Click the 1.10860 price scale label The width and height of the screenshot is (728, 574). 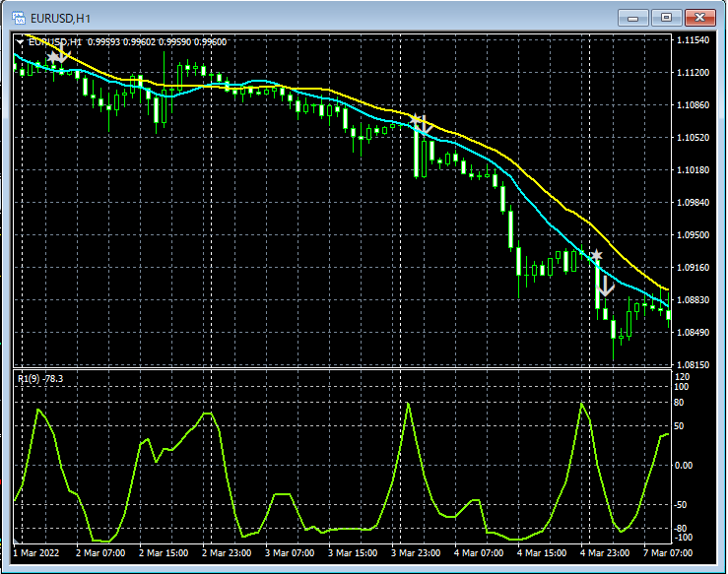pyautogui.click(x=694, y=105)
